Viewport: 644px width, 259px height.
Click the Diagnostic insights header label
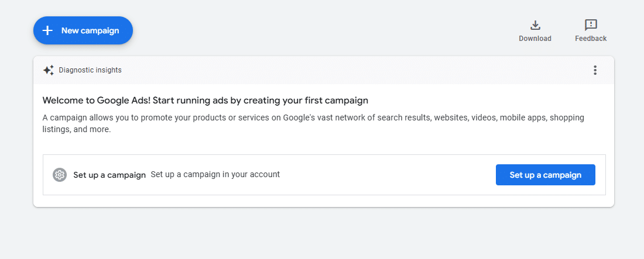[x=90, y=70]
